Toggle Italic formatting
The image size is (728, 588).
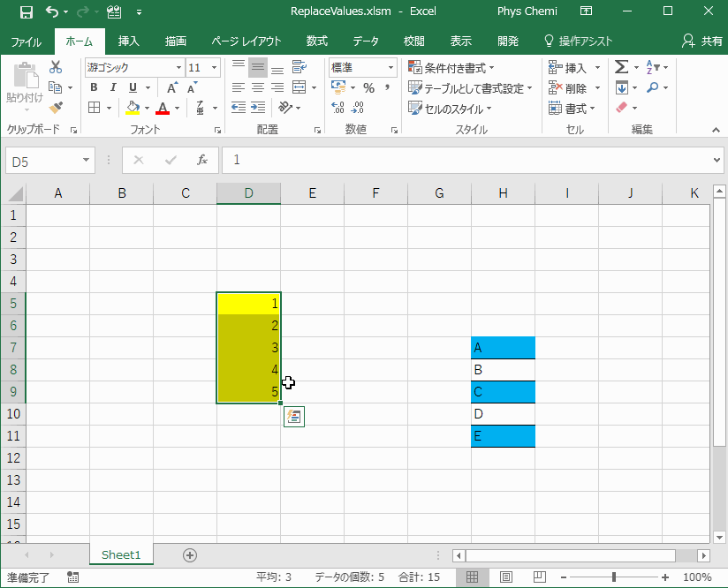[113, 87]
